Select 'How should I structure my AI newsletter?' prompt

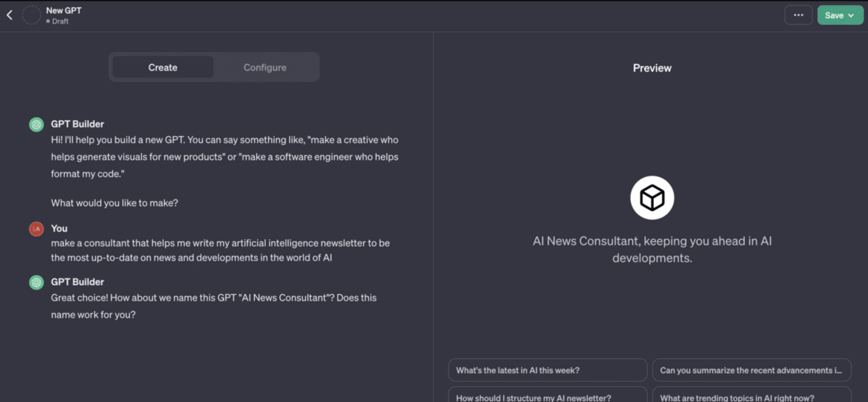pos(547,395)
